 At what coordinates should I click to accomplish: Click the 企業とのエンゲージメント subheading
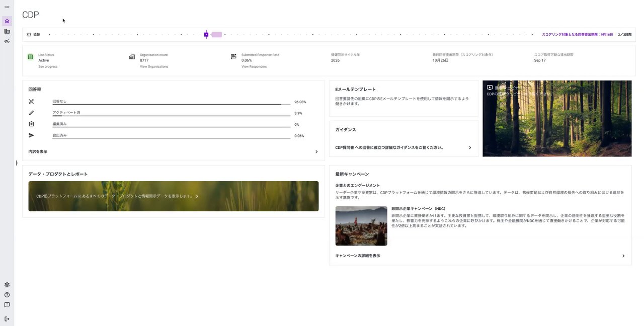tap(358, 186)
